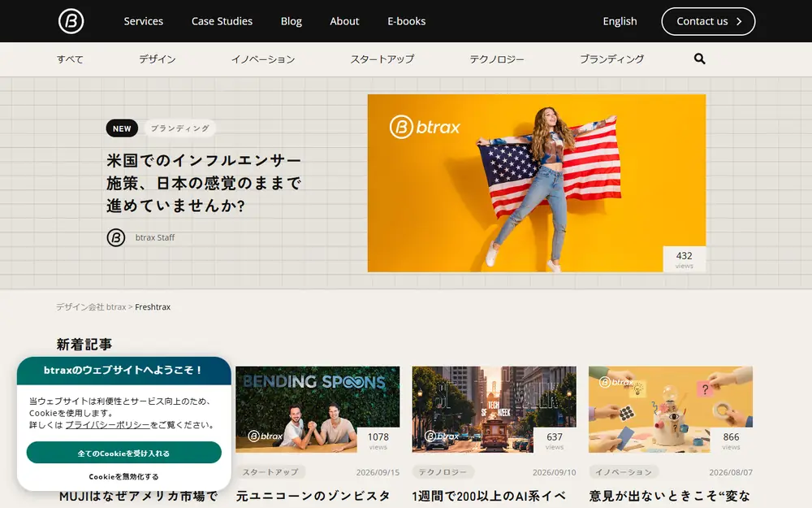Click the btraxのウェブサイトへようこそ banner header
The height and width of the screenshot is (508, 812).
click(123, 371)
